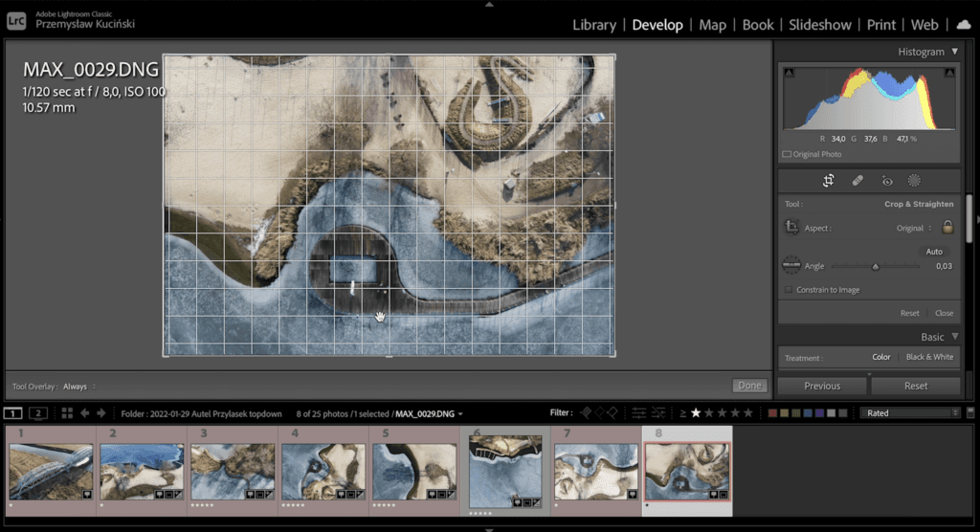Pick the Straighten level tool beside Angle
This screenshot has height=532, width=980.
(791, 265)
